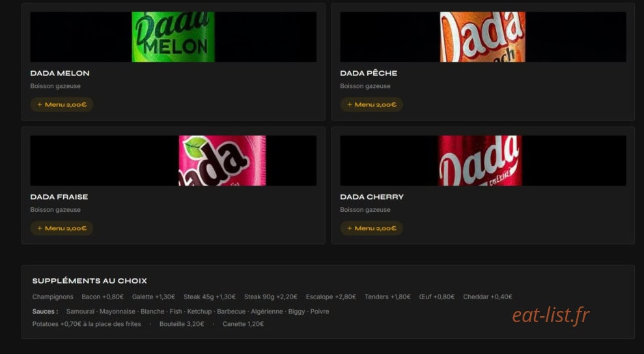Screen dimensions: 644x354
Task: Click the Escalope +2,80€ supplement
Action: coord(331,297)
